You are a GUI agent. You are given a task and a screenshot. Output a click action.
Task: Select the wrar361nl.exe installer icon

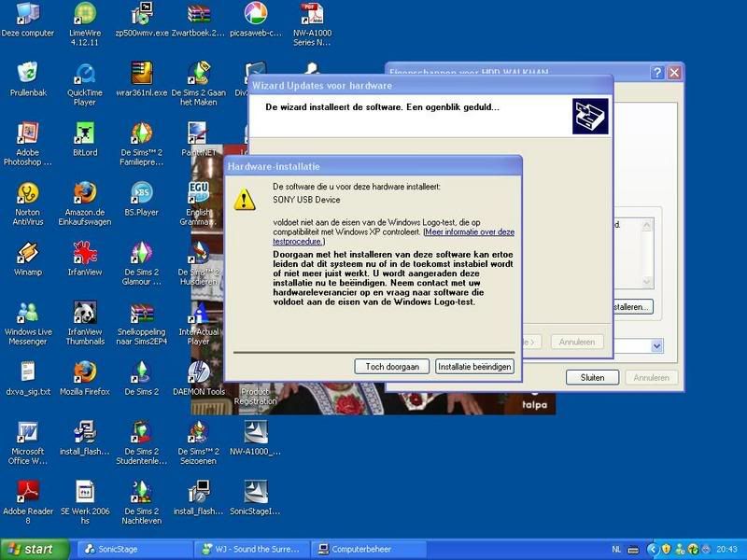click(x=142, y=79)
